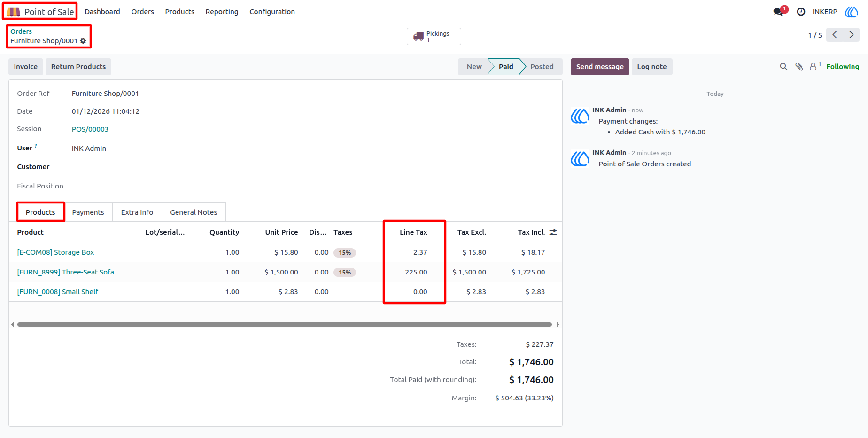Viewport: 868px width, 438px height.
Task: Open the conversations chat bubble icon
Action: coord(778,12)
